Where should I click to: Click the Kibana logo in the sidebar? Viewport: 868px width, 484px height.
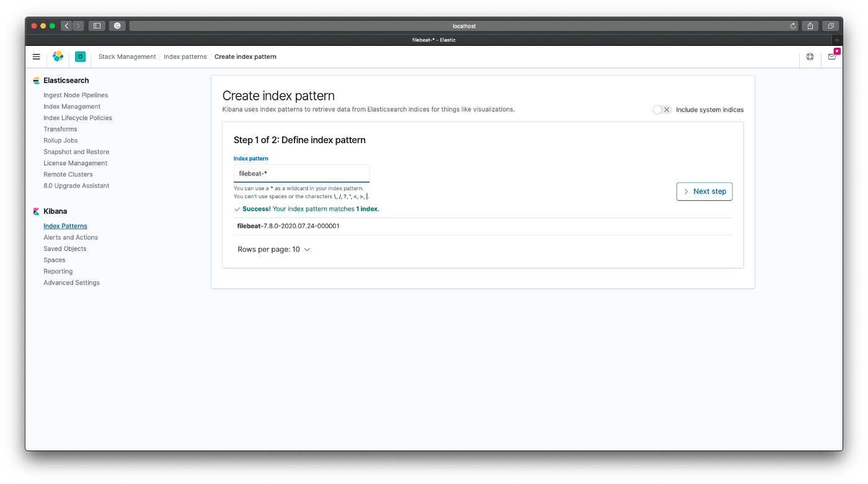point(36,211)
